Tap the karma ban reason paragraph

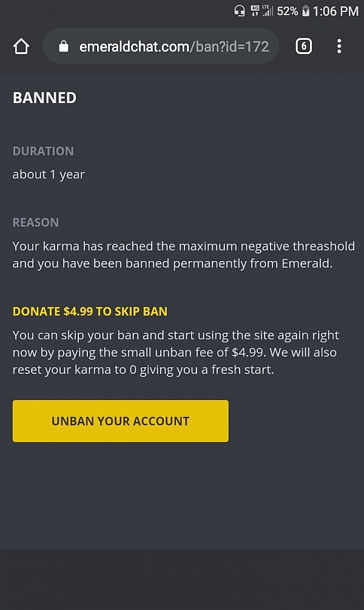[184, 255]
